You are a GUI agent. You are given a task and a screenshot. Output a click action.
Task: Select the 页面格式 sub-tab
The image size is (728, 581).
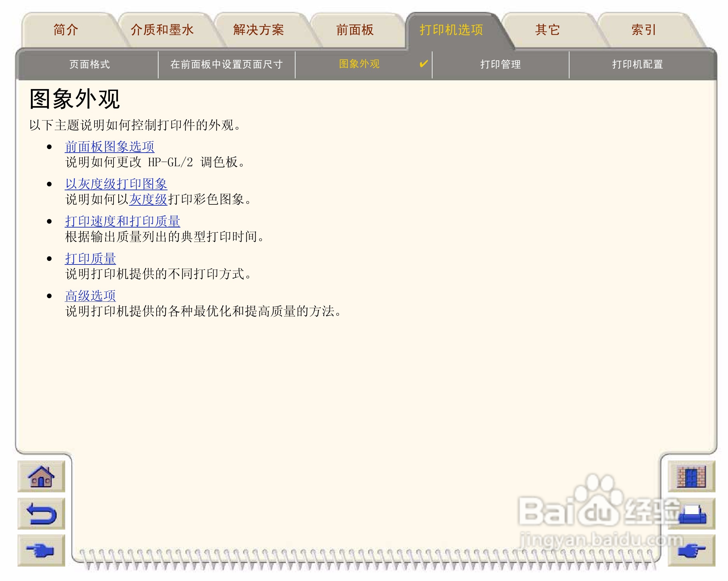pyautogui.click(x=89, y=65)
